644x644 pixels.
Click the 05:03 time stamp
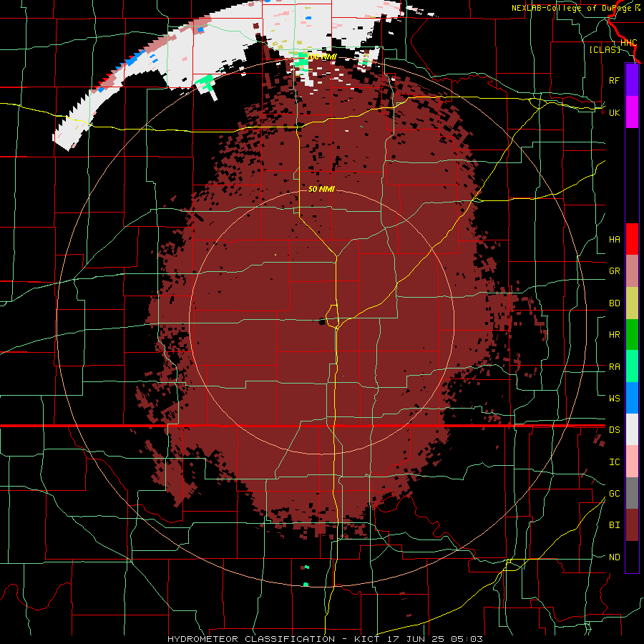click(x=466, y=639)
